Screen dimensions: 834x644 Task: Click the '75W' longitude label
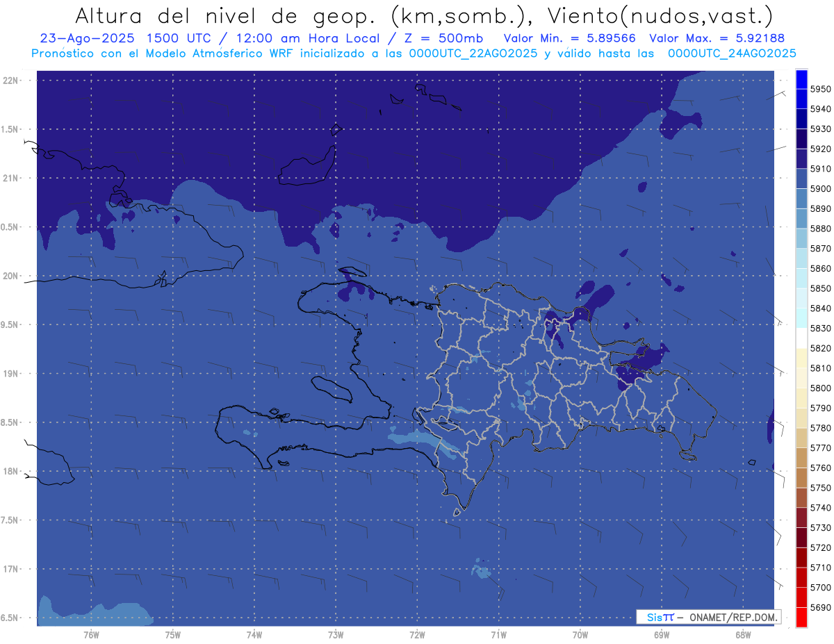(x=172, y=635)
